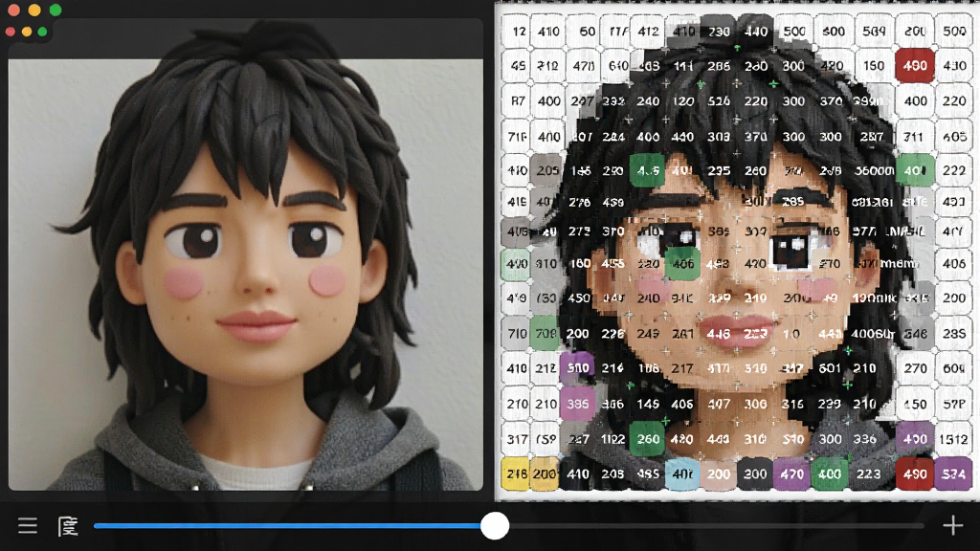Select the green 260 grid cell
Viewport: 980px width, 551px height.
point(648,439)
